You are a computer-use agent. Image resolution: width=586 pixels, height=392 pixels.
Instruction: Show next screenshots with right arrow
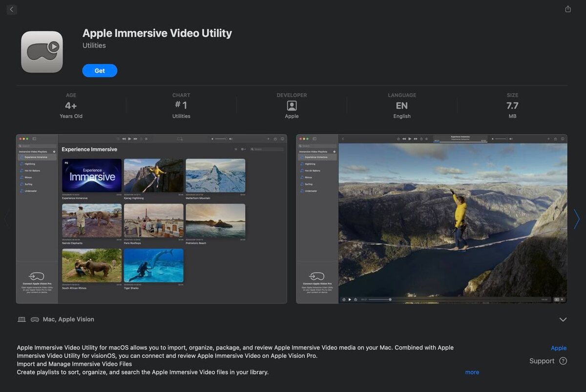click(x=577, y=219)
